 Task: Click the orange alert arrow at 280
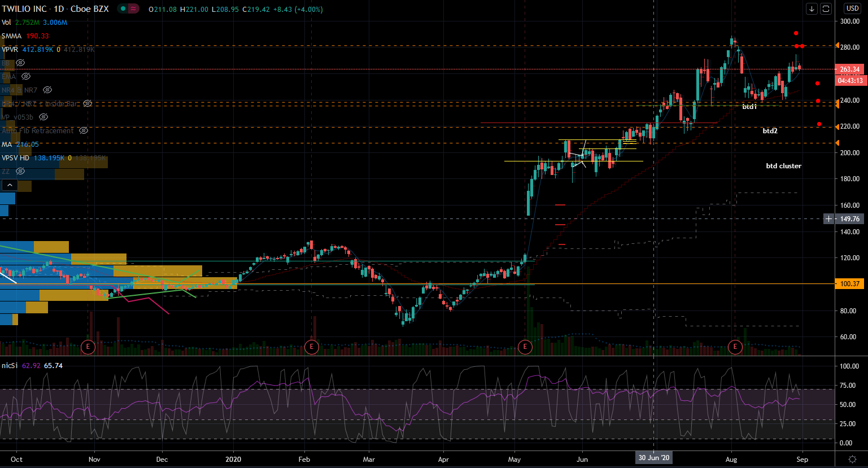pyautogui.click(x=837, y=46)
